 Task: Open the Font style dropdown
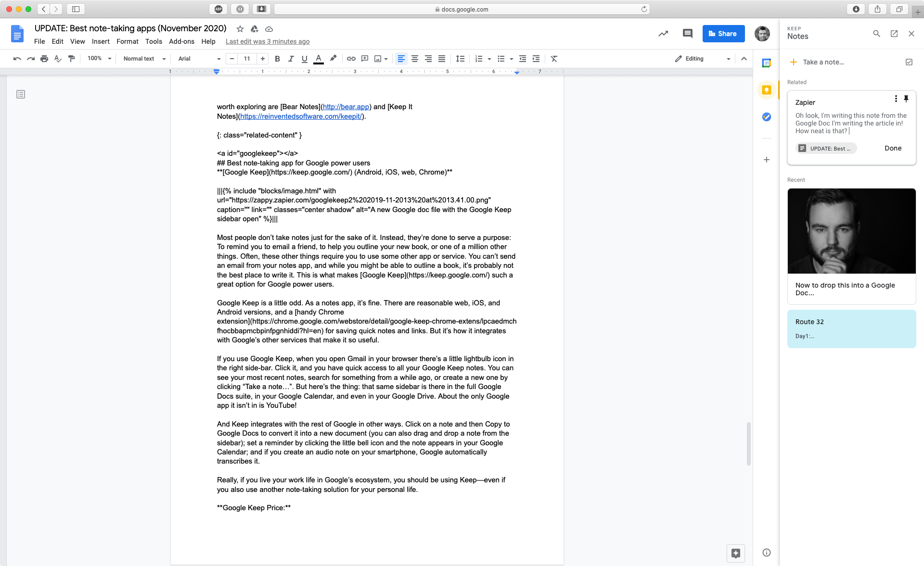(x=197, y=58)
